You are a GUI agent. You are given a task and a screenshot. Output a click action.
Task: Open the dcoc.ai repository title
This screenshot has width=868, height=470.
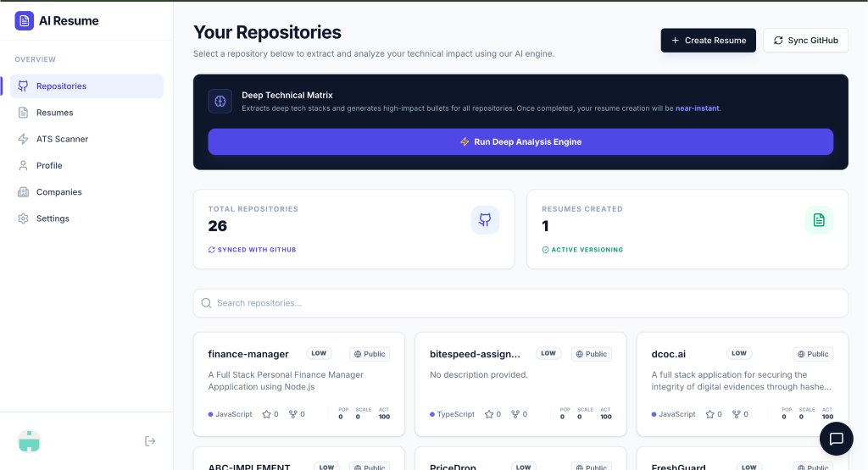[668, 354]
